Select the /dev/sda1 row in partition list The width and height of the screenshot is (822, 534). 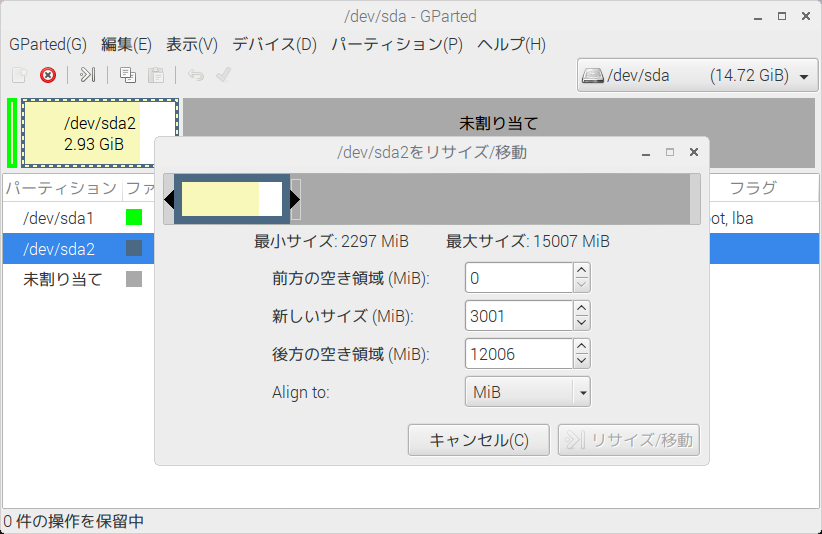pyautogui.click(x=79, y=218)
